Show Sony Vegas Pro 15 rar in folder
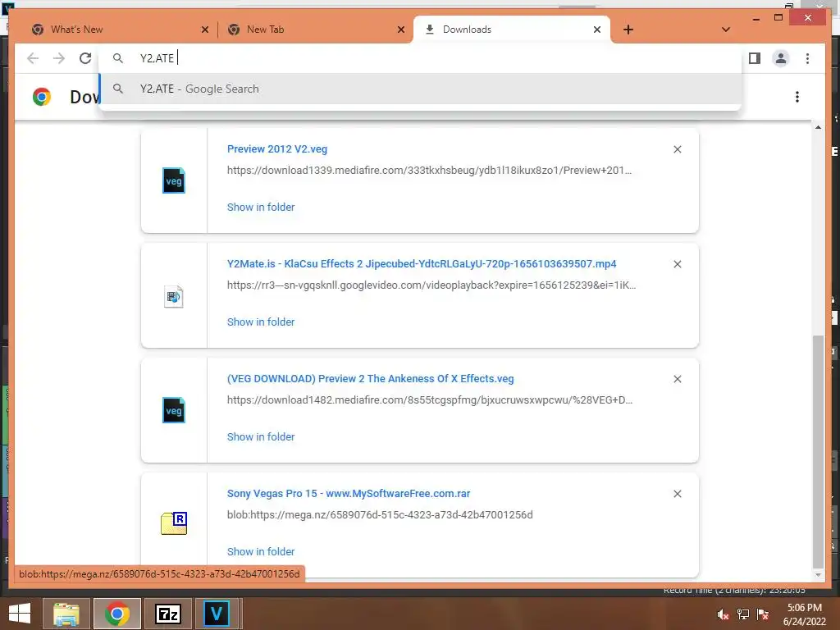This screenshot has height=630, width=840. click(x=260, y=551)
